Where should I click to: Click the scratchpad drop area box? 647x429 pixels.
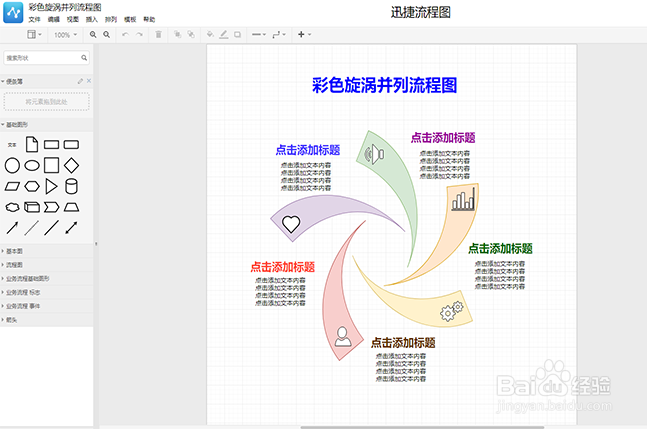[47, 101]
